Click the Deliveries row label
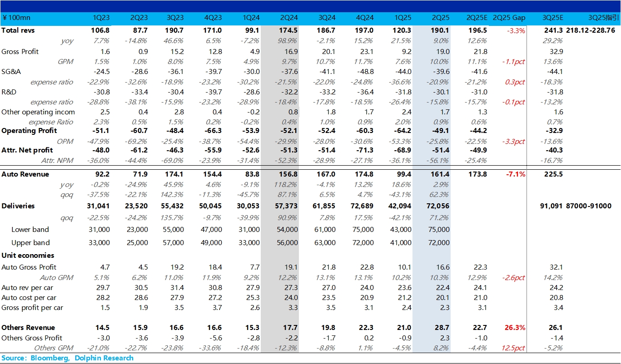The height and width of the screenshot is (364, 621). 18,206
